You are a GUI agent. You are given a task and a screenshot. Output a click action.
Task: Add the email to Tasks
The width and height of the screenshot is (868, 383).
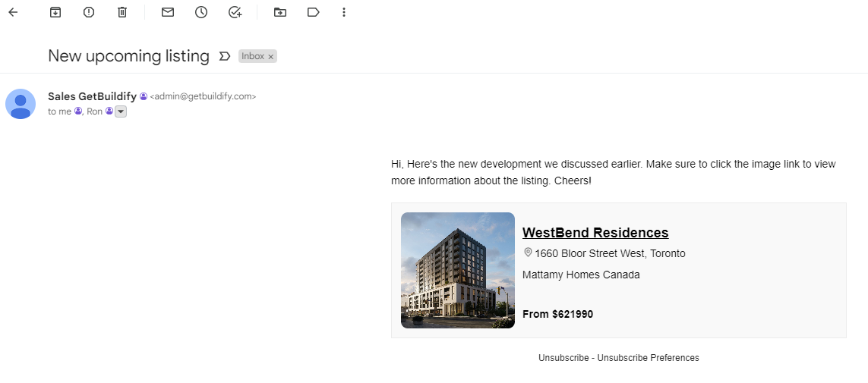tap(235, 12)
